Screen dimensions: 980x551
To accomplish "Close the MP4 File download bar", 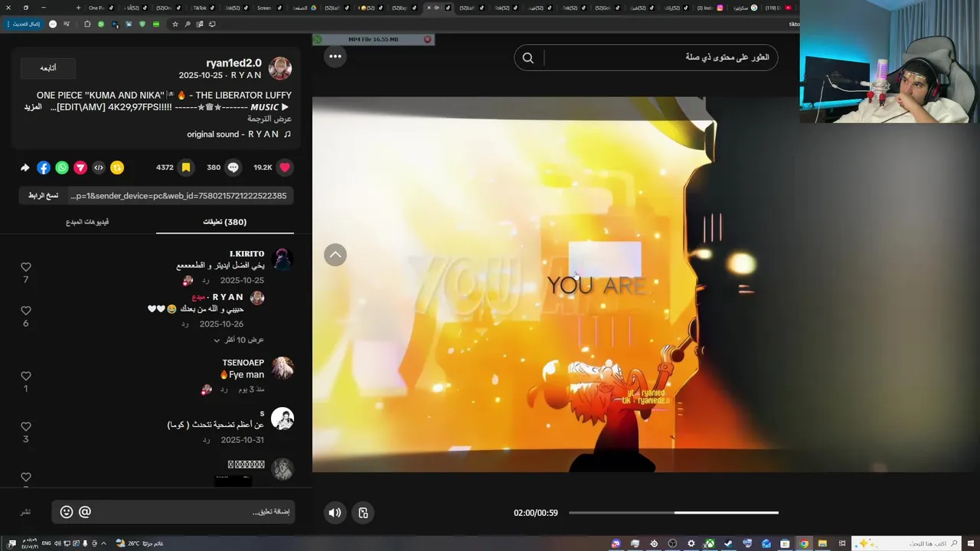I will pyautogui.click(x=428, y=39).
